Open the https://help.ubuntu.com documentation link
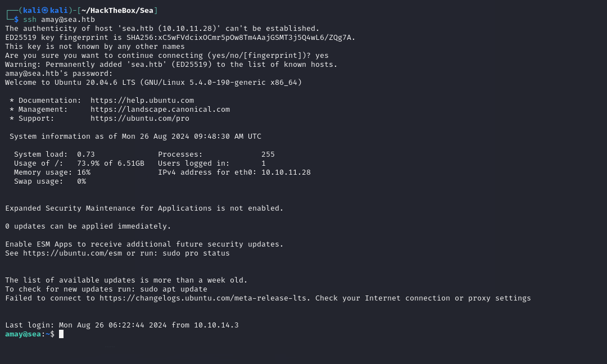The height and width of the screenshot is (364, 607). pyautogui.click(x=142, y=100)
